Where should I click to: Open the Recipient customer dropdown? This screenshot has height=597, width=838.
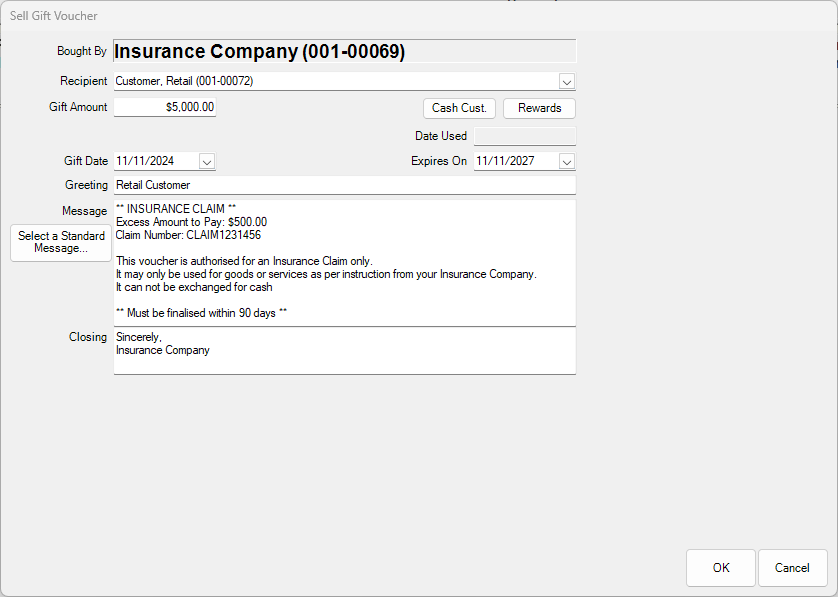coord(567,81)
